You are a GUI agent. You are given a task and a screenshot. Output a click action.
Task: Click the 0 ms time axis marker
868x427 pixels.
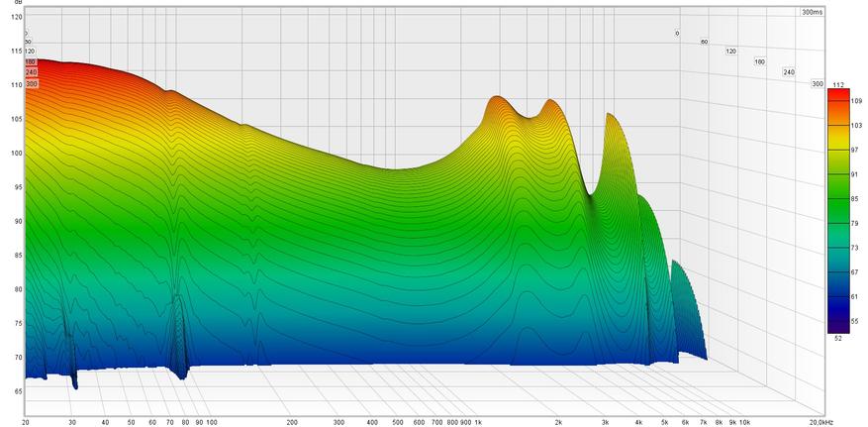pos(677,34)
